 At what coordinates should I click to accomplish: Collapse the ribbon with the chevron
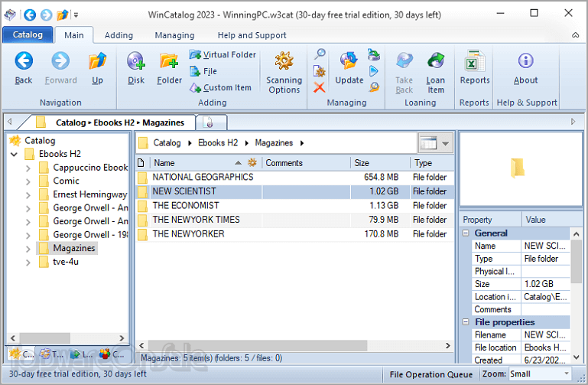point(575,35)
